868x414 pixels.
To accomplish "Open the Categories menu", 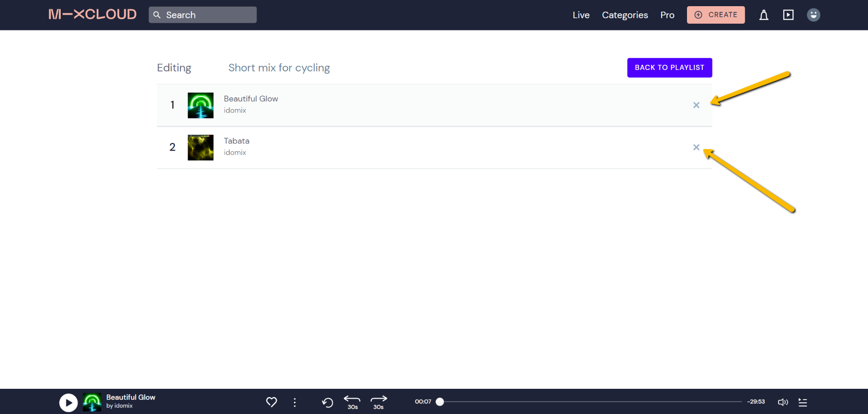I will click(x=625, y=15).
